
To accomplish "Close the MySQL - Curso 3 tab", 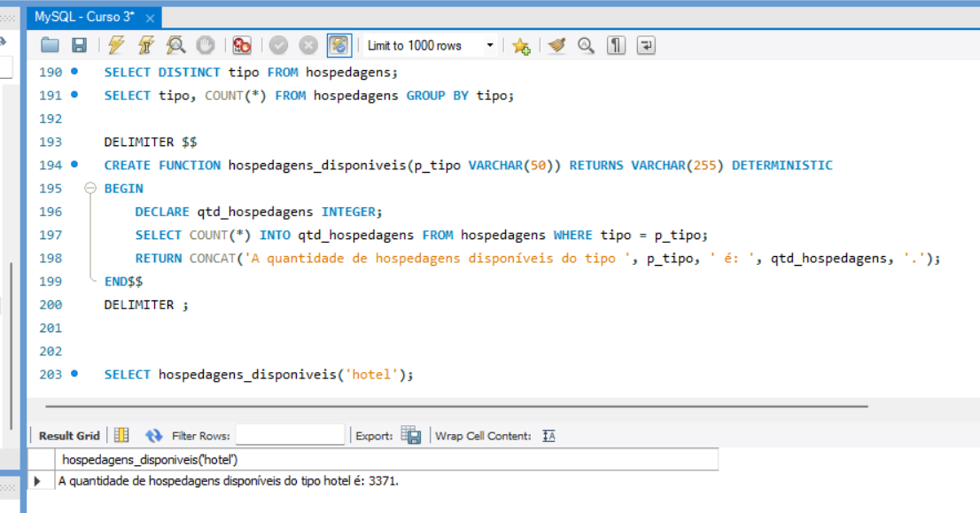I will [150, 18].
